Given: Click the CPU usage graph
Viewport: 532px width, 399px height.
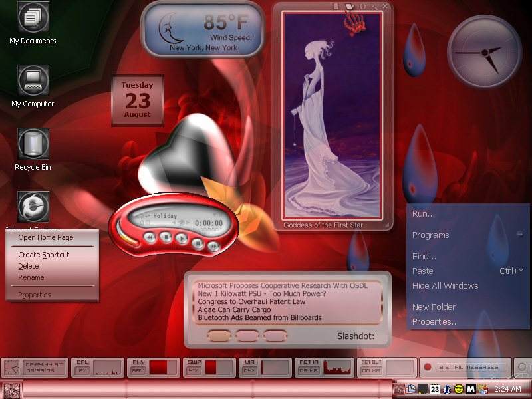Looking at the screenshot, I should point(108,368).
